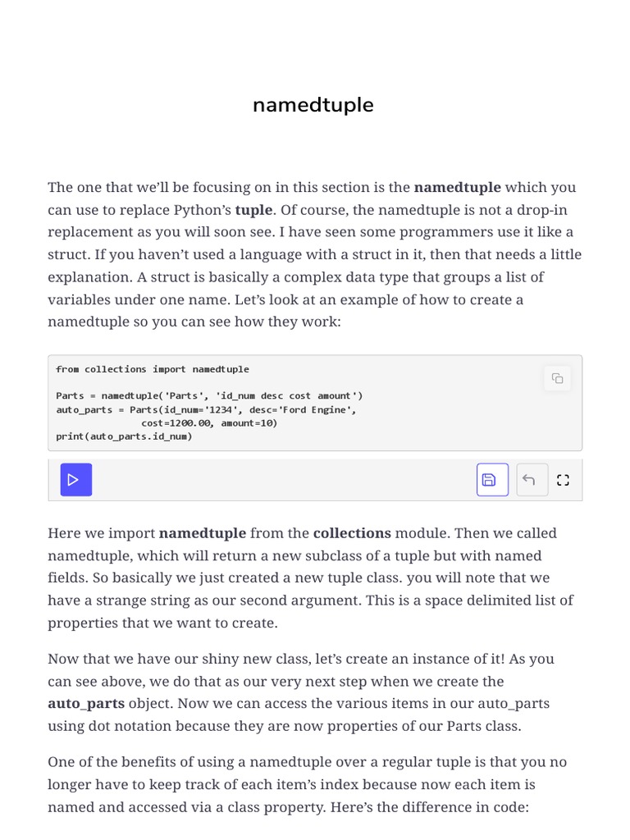Click bold word 'tuple' after Python's
This screenshot has width=630, height=840.
tap(254, 209)
